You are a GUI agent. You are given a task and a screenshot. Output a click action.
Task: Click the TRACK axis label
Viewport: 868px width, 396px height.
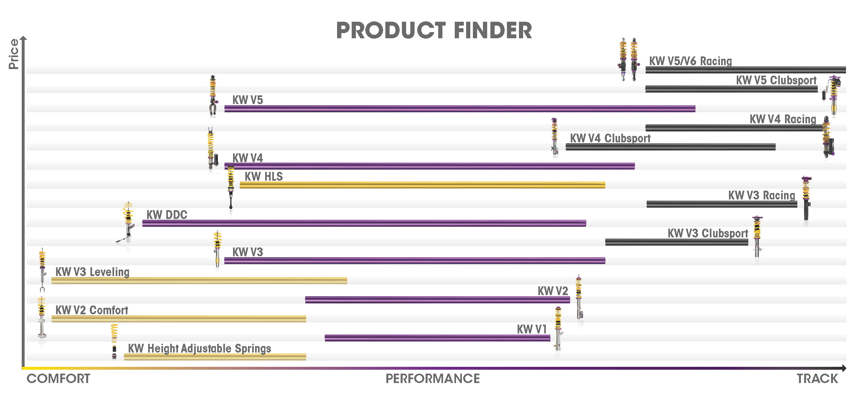coord(817,379)
